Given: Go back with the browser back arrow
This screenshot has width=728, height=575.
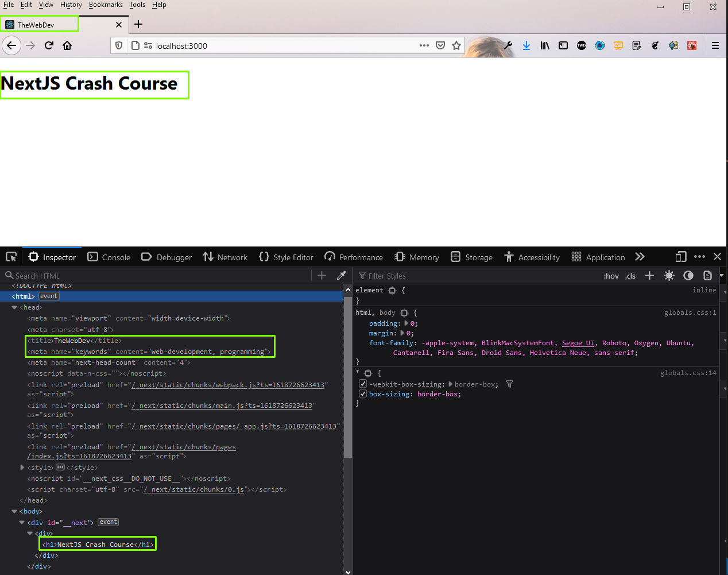Looking at the screenshot, I should tap(11, 45).
